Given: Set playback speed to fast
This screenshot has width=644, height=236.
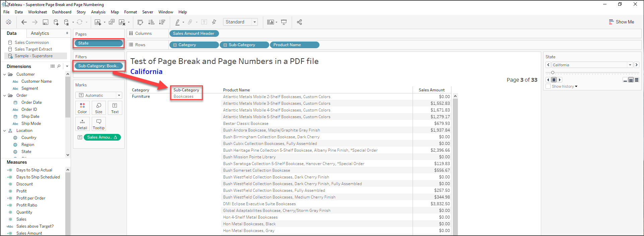Looking at the screenshot, I should point(637,80).
